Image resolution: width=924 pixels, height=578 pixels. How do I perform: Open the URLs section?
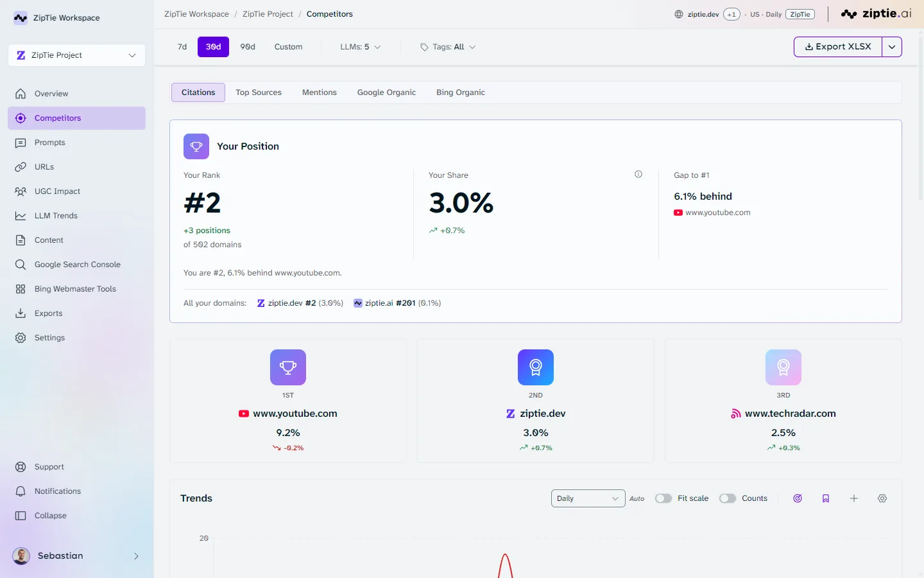tap(76, 167)
